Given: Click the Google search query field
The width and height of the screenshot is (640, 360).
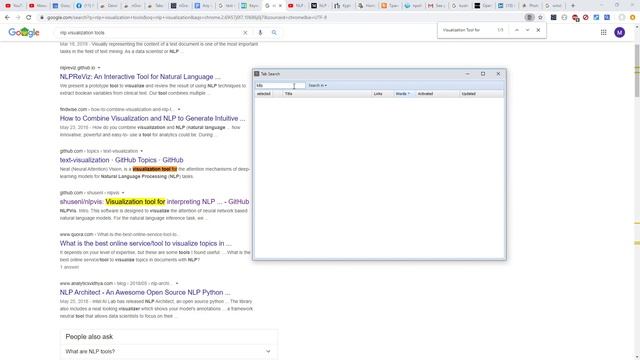Looking at the screenshot, I should tap(149, 33).
